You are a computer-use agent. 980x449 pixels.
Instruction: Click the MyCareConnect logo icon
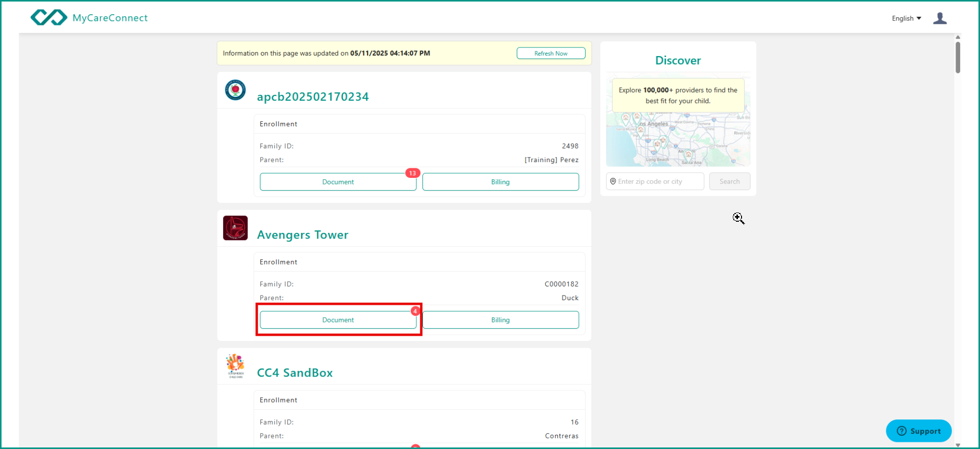49,18
